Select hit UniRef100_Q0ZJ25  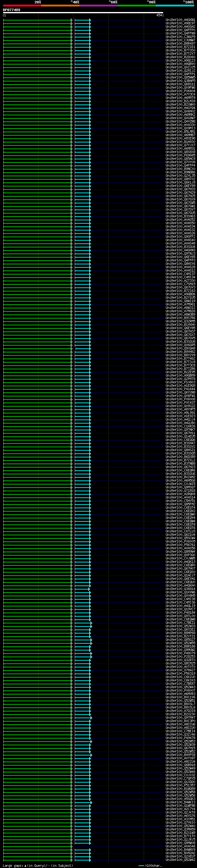click(x=180, y=67)
